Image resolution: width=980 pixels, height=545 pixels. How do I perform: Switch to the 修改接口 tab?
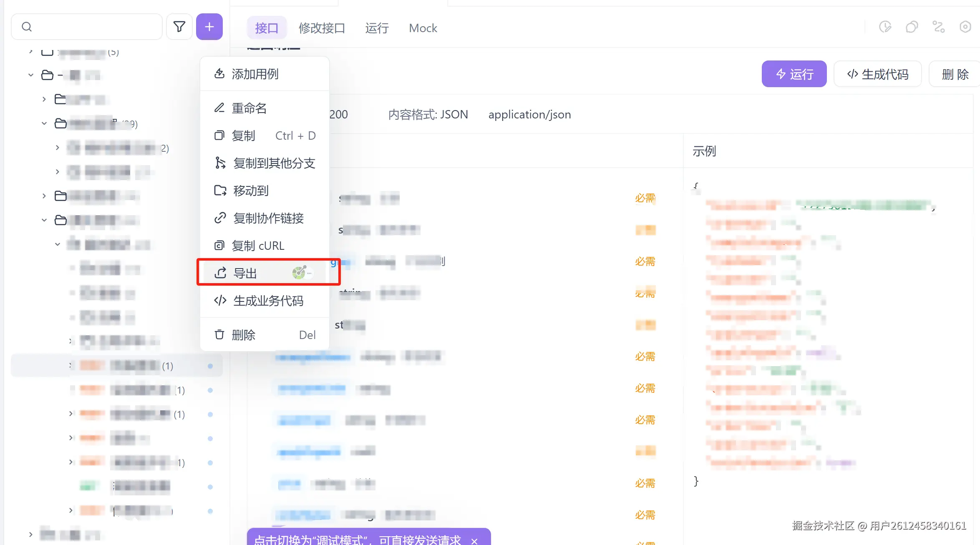pyautogui.click(x=322, y=28)
